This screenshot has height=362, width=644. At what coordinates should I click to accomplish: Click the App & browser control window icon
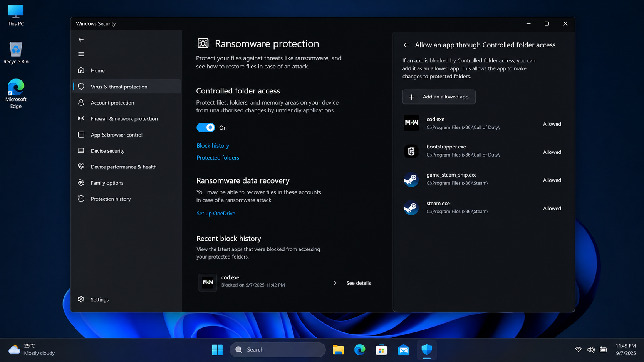(81, 135)
